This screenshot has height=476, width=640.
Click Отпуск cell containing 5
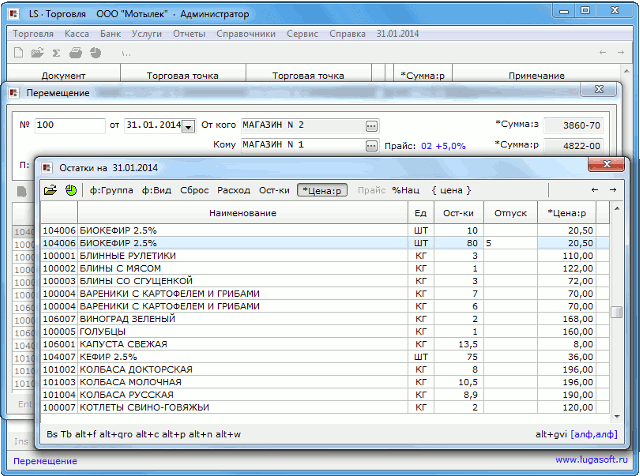click(x=510, y=243)
